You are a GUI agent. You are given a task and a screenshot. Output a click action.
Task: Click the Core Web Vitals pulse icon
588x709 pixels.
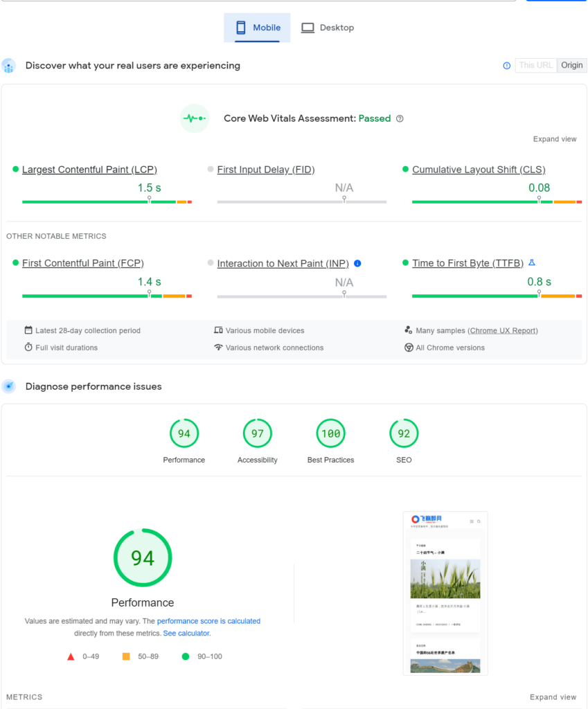[x=194, y=118]
